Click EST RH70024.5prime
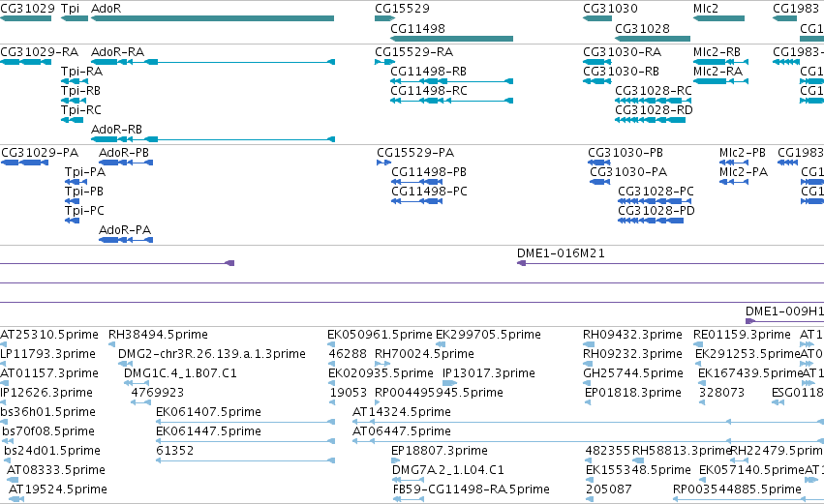824x504 pixels. click(x=382, y=364)
